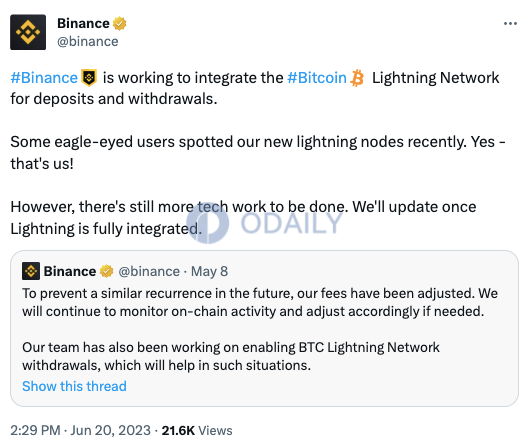Click the gold verified badge beside Binance
Image resolution: width=530 pixels, height=447 pixels.
(119, 24)
